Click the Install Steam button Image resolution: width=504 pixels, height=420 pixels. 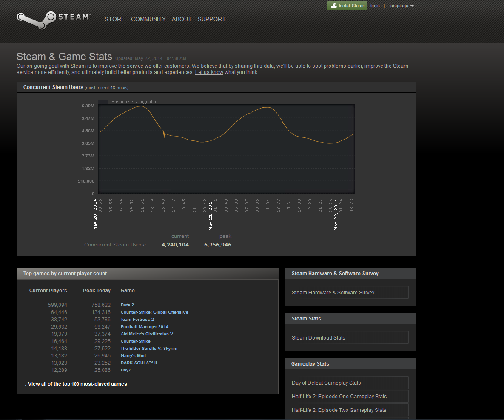click(x=347, y=6)
